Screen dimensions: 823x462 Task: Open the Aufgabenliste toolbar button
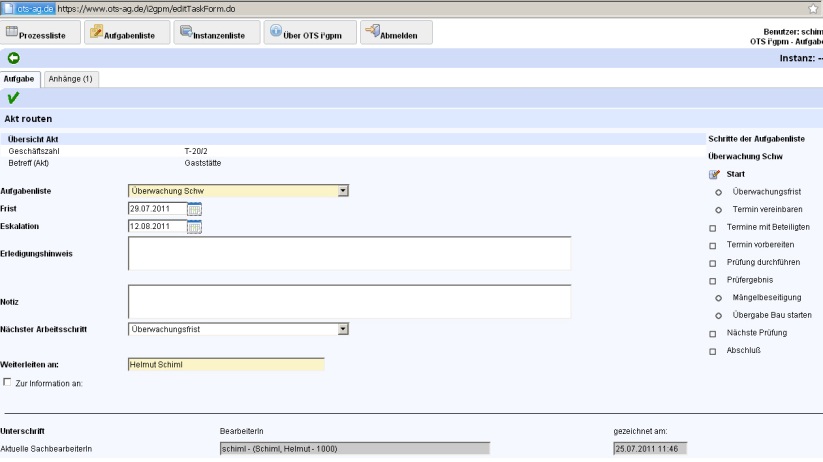coord(125,33)
